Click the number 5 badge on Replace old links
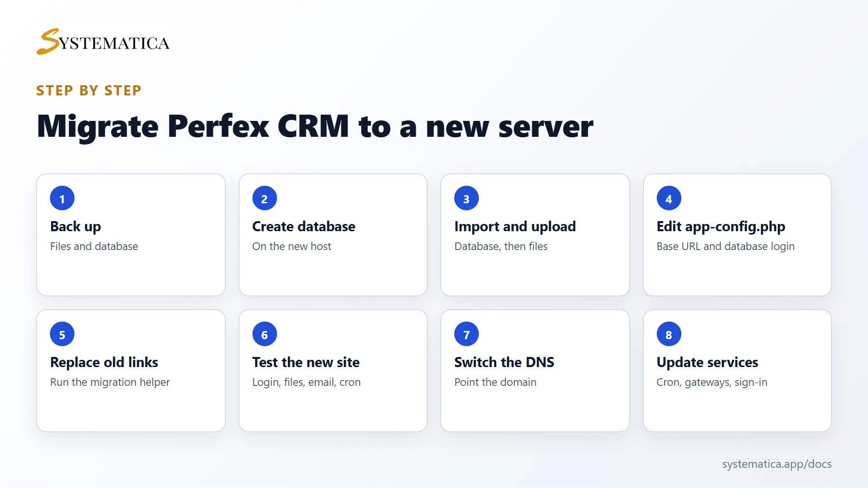The image size is (868, 488). [62, 334]
